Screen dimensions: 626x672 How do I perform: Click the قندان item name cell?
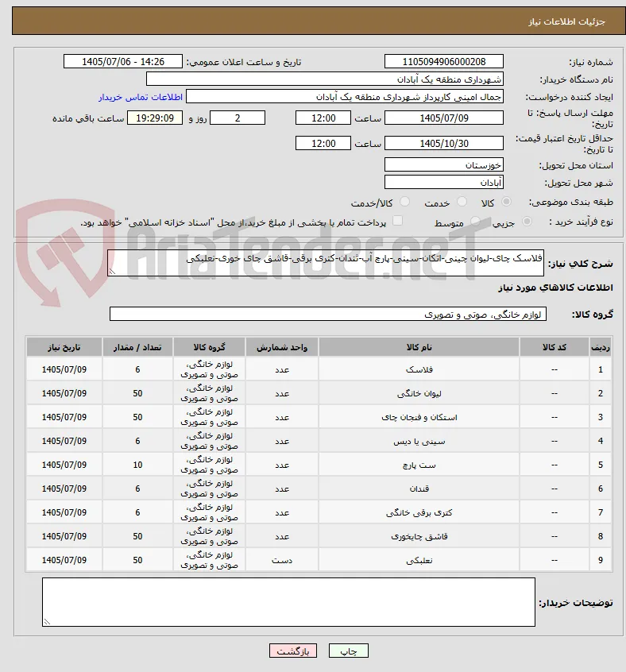pyautogui.click(x=419, y=489)
